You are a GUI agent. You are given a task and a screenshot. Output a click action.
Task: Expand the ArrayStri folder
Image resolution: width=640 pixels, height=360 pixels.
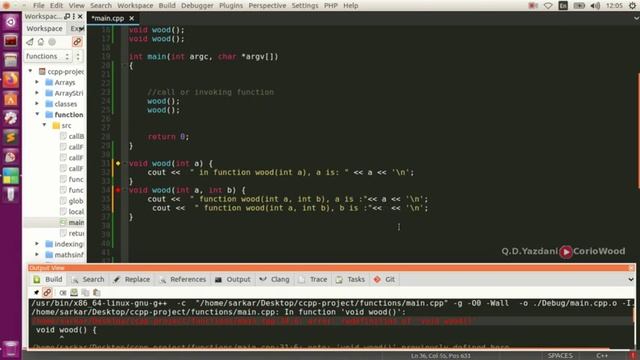point(37,93)
